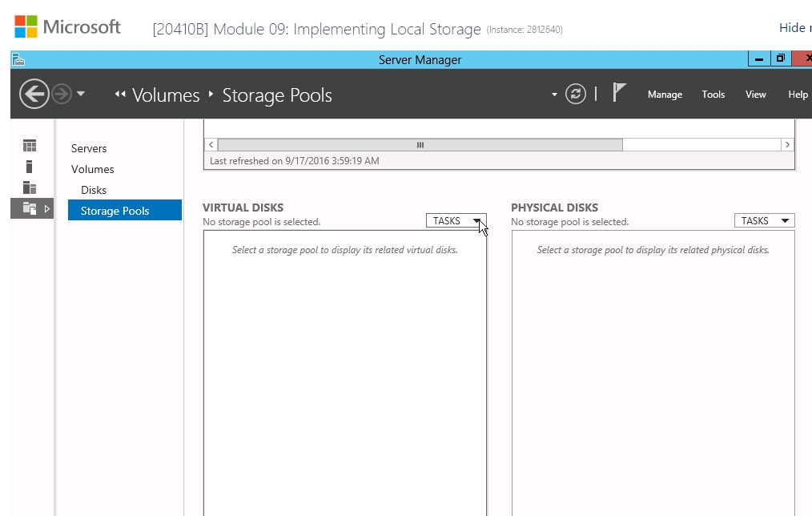Click the Last refreshed timestamp text
The width and height of the screenshot is (812, 516).
point(294,160)
